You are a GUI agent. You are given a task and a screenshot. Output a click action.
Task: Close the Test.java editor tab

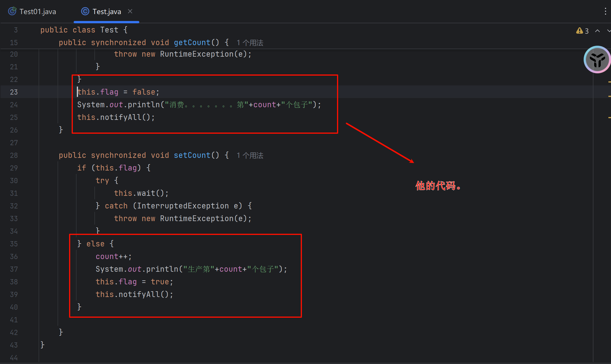tap(130, 11)
